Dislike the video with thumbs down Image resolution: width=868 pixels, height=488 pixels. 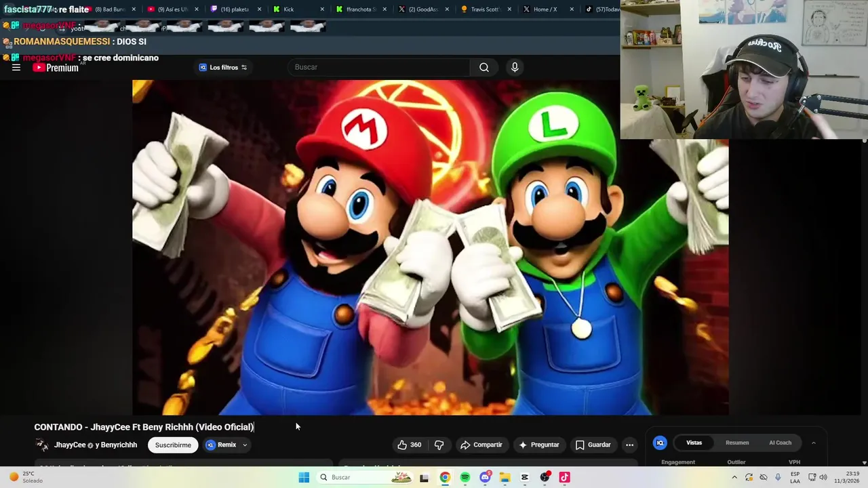(439, 445)
